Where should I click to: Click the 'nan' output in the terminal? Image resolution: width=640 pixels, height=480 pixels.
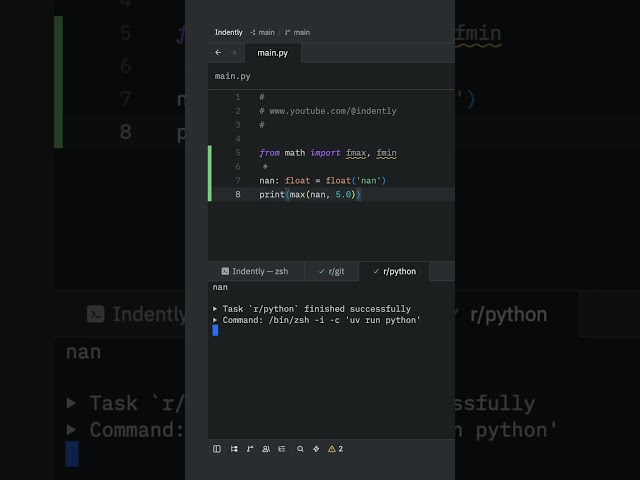point(220,287)
